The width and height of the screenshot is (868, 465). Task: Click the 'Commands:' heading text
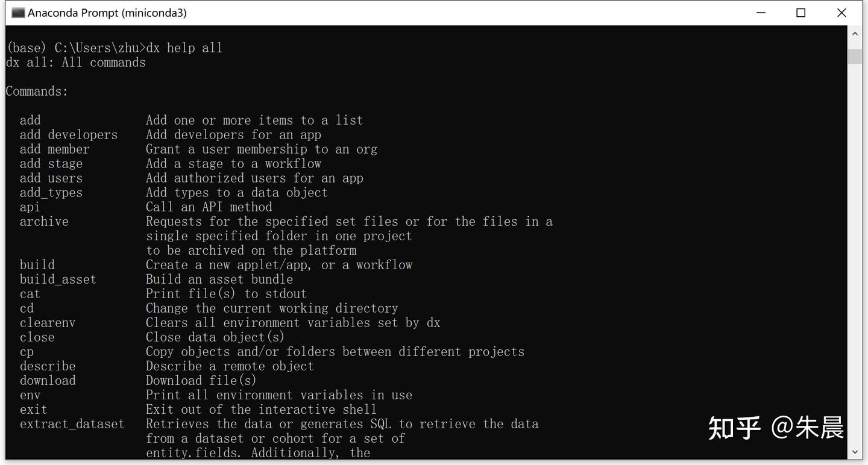point(36,91)
